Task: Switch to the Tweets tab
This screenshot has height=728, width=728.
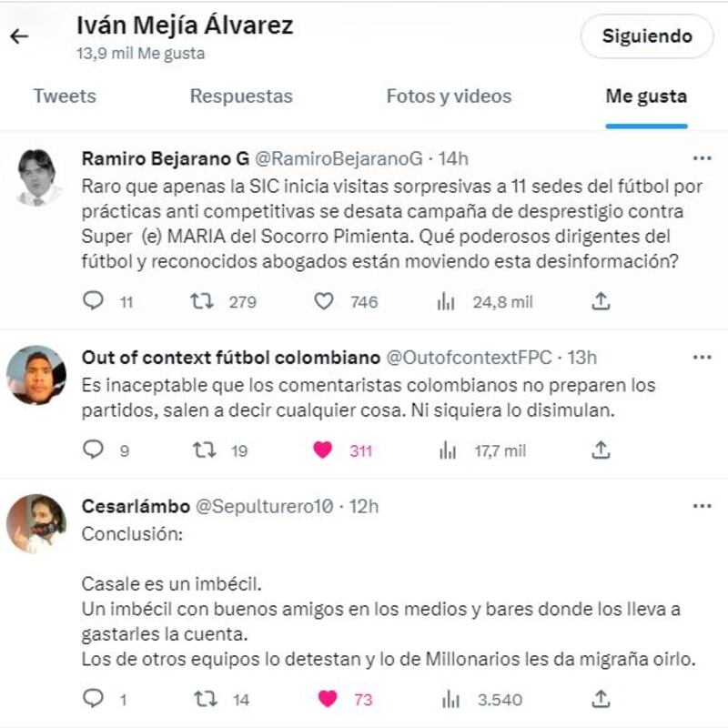Action: tap(65, 96)
